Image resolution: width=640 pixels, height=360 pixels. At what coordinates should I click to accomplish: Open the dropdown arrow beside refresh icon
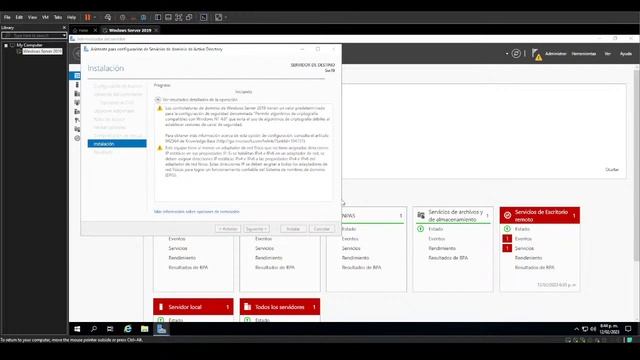pyautogui.click(x=507, y=53)
